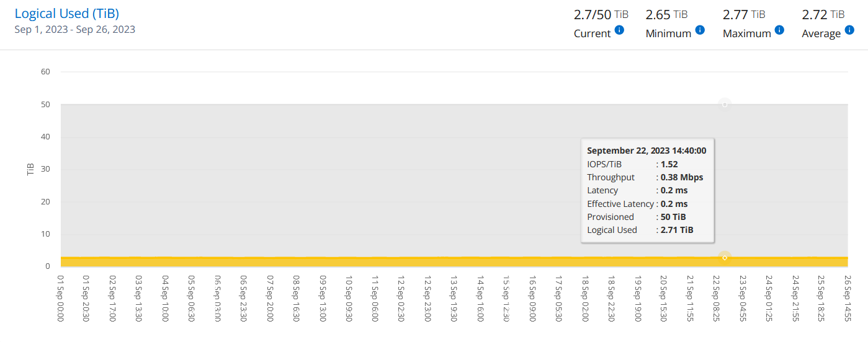Click the tooltip header September 22, 2023 14:40:00
This screenshot has height=342, width=868.
point(647,151)
